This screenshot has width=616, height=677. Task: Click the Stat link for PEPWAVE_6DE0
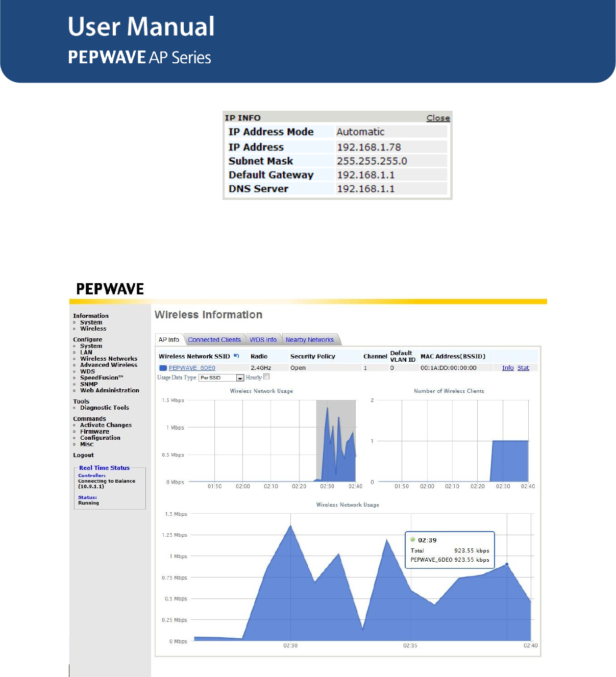point(523,368)
